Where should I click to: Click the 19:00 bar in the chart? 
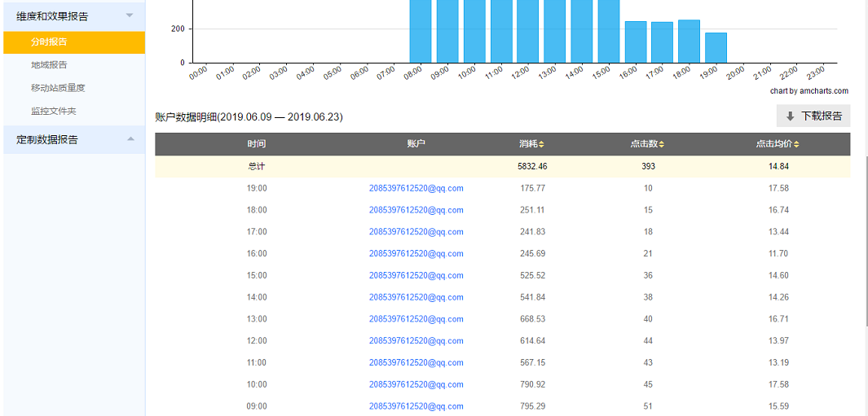(716, 47)
